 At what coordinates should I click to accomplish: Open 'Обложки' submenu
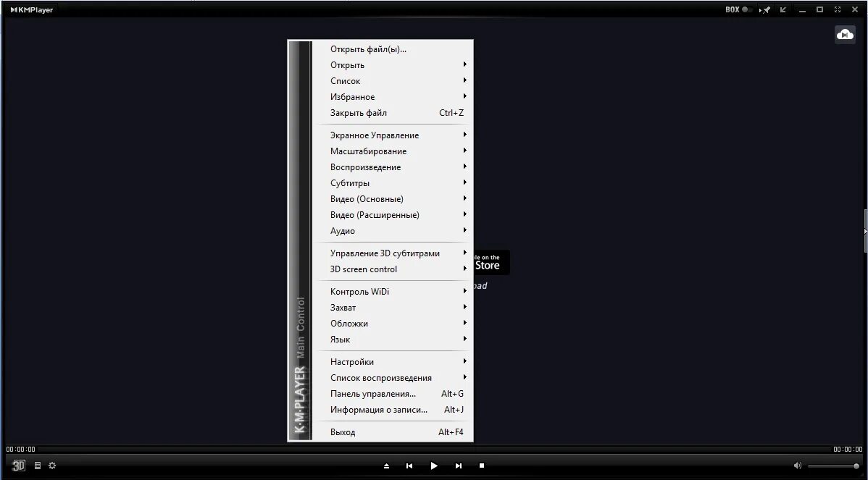pyautogui.click(x=393, y=324)
